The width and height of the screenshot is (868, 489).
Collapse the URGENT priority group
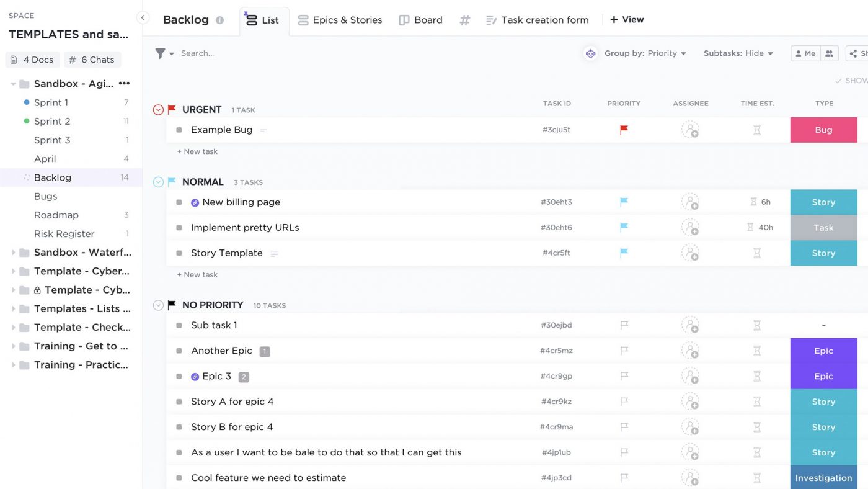158,110
